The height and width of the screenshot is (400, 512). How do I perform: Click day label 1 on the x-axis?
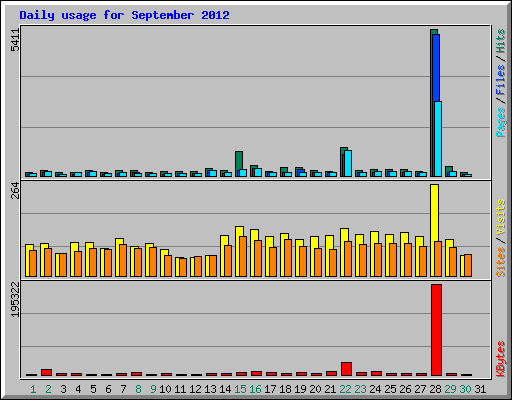coord(33,389)
